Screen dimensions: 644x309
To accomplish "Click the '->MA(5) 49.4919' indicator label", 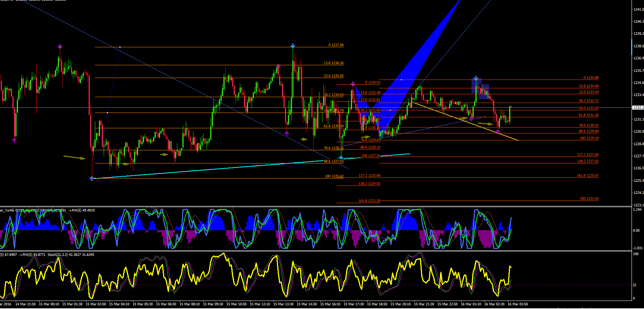I will [x=81, y=210].
